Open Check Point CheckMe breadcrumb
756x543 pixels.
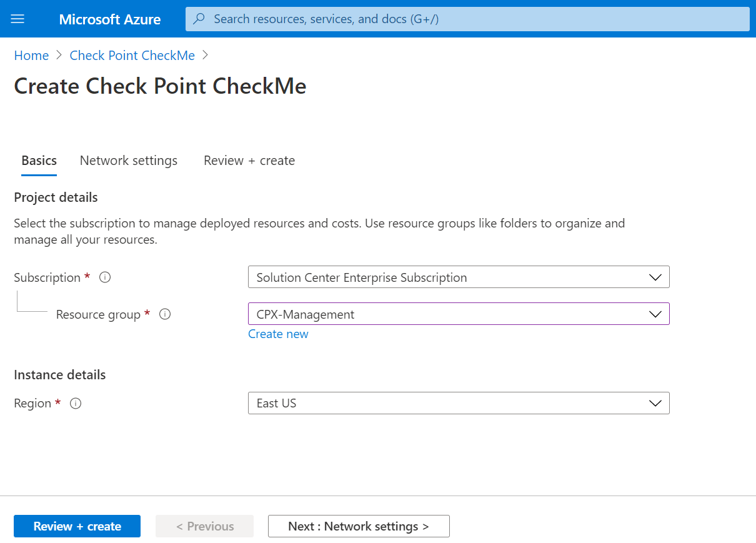(132, 56)
